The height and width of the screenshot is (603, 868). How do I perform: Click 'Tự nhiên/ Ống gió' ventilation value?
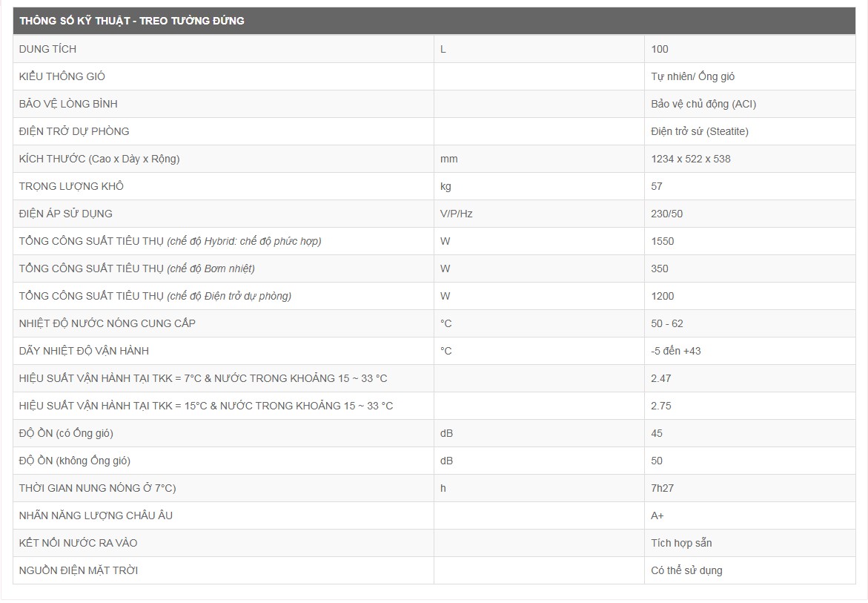coord(692,76)
